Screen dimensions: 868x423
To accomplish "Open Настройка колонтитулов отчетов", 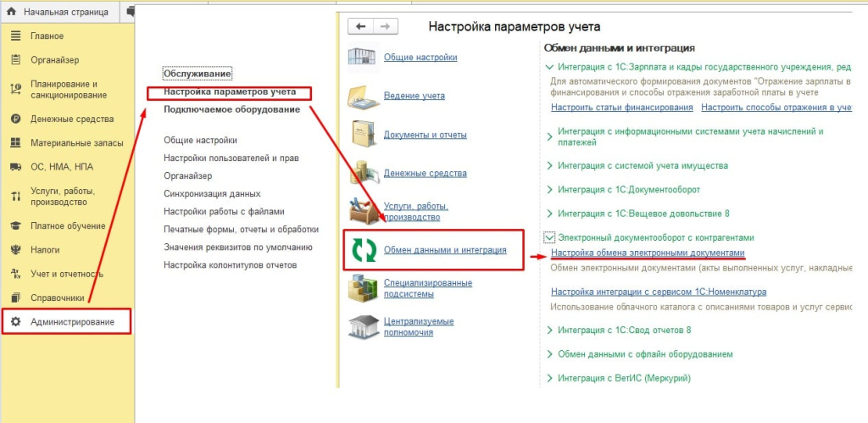I will coord(231,264).
